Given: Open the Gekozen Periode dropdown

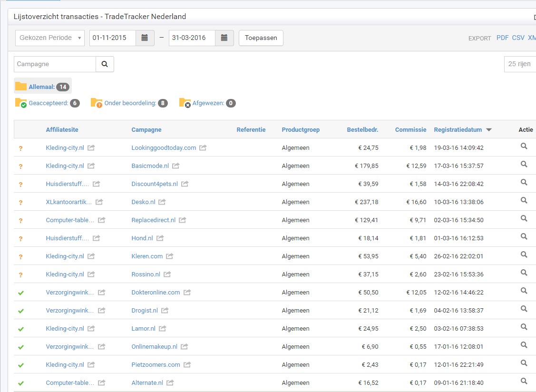Looking at the screenshot, I should coord(50,38).
